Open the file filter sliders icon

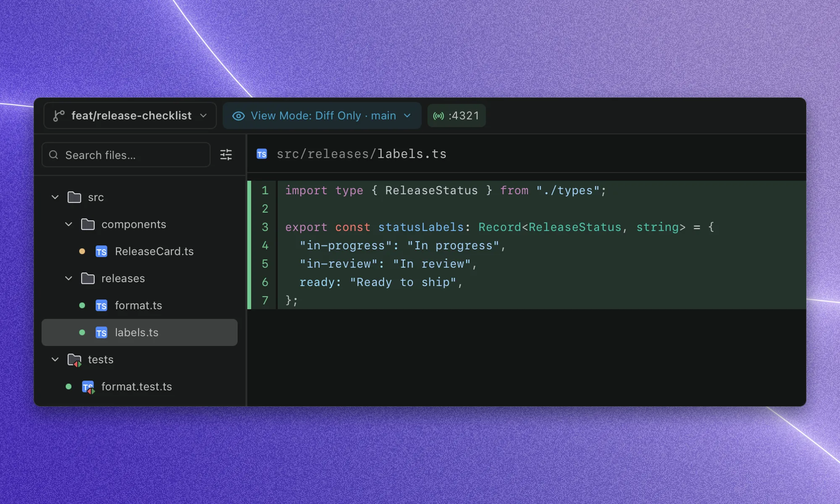pos(226,155)
